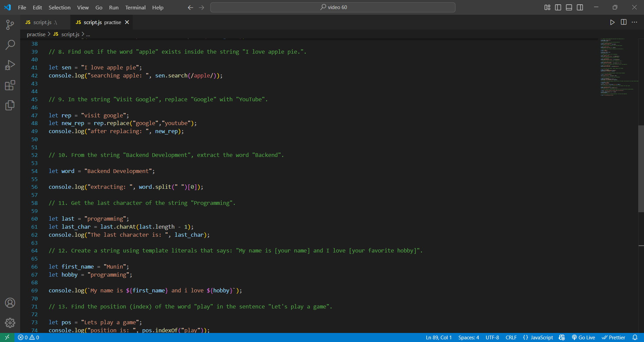Click the 'let last_char' charAt line
The image size is (644, 342).
(x=121, y=227)
